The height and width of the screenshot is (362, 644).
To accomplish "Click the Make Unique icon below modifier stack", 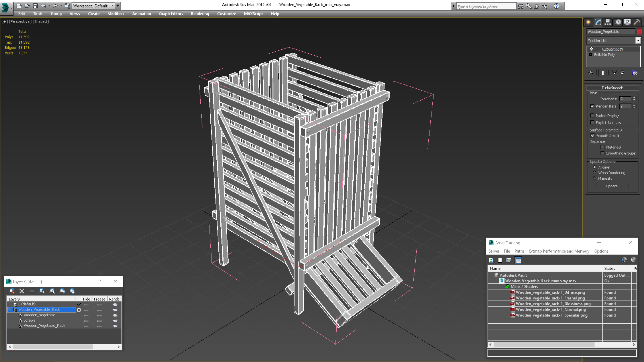I will 614,73.
